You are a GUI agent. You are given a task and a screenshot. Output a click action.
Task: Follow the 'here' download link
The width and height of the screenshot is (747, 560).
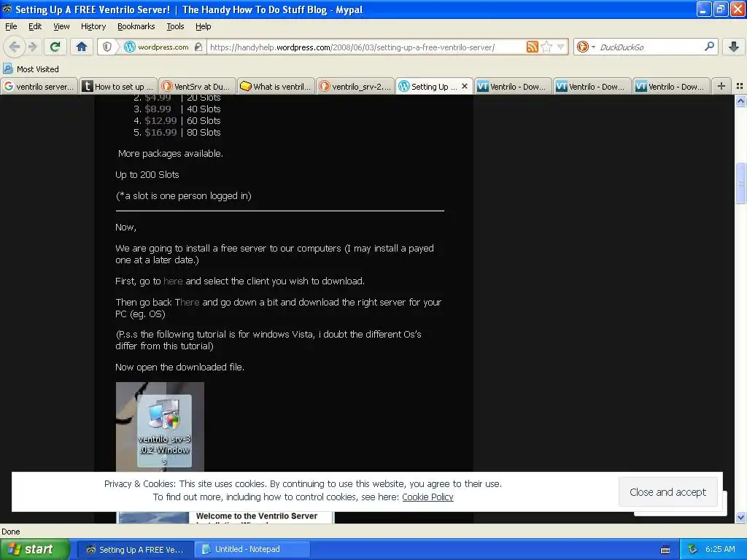tap(173, 281)
